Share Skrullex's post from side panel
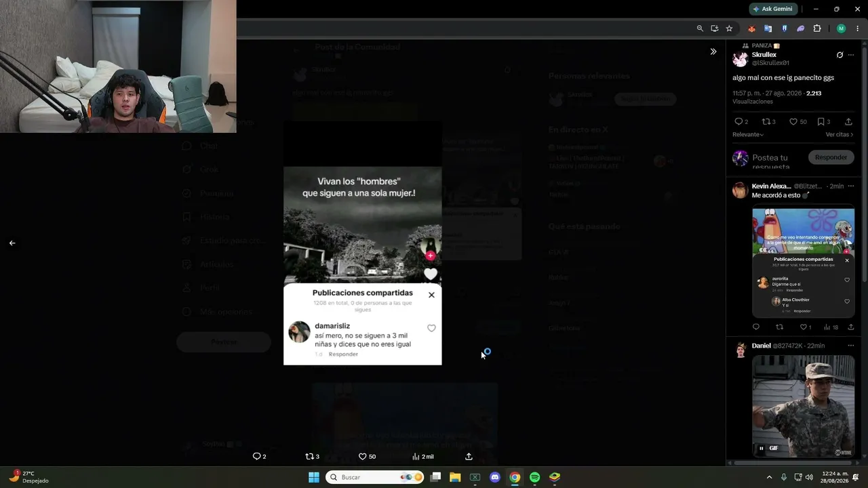 pyautogui.click(x=848, y=122)
